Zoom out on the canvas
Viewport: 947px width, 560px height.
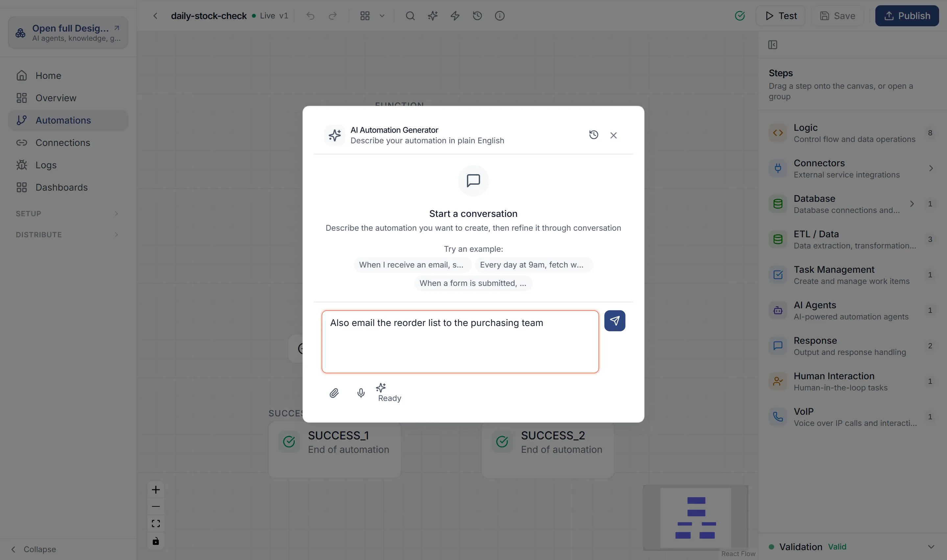pyautogui.click(x=156, y=506)
